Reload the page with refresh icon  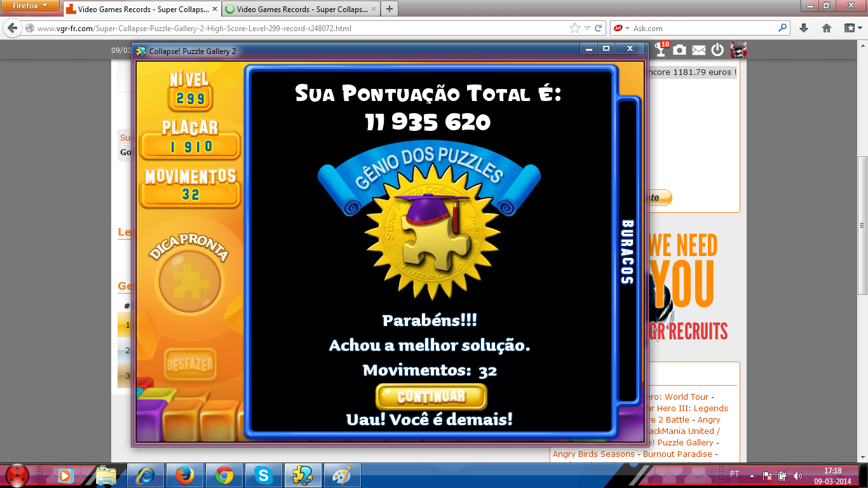599,28
